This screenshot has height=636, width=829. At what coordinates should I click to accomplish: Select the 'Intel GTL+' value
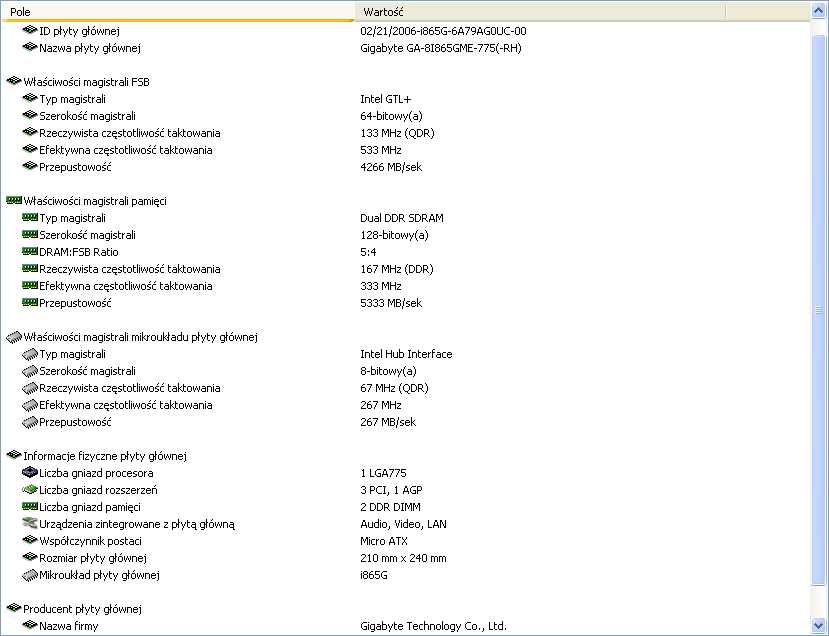385,99
